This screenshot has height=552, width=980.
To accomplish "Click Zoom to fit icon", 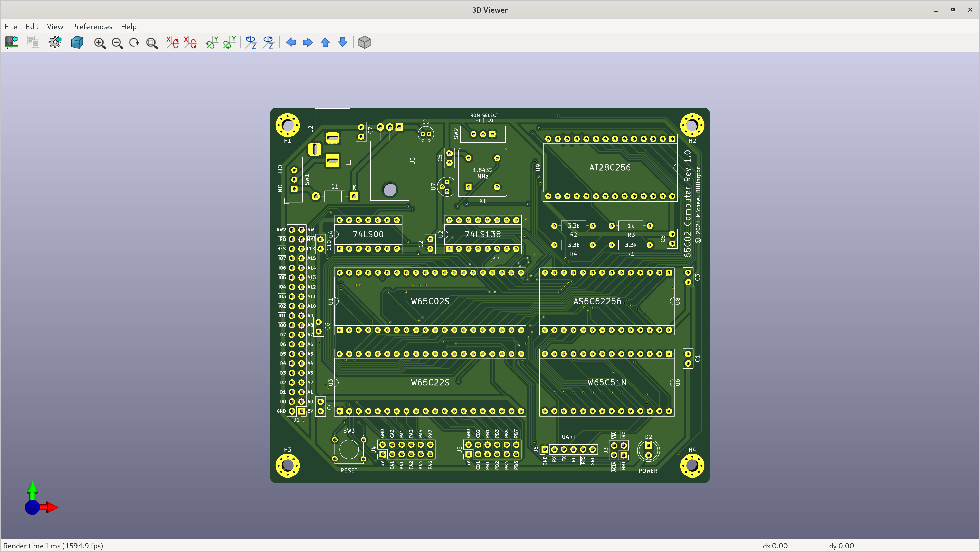I will pos(152,43).
